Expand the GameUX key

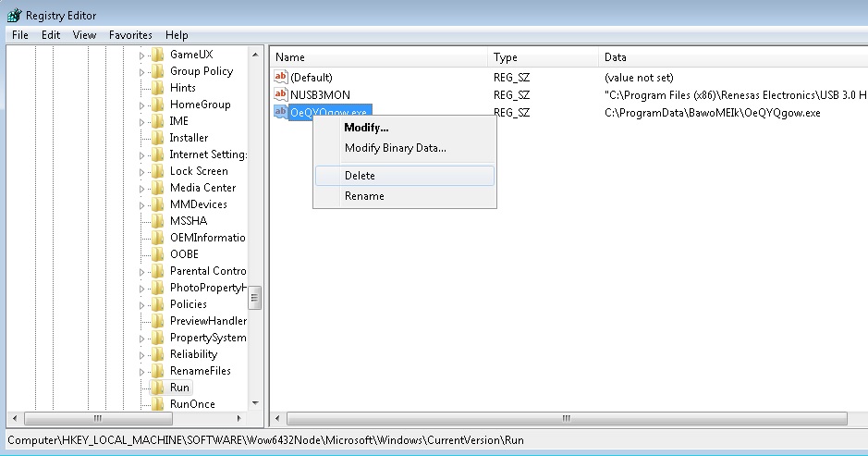[x=141, y=55]
